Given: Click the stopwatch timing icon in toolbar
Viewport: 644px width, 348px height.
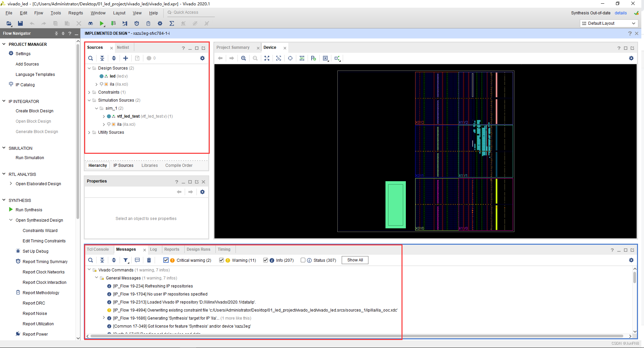Looking at the screenshot, I should [x=137, y=23].
